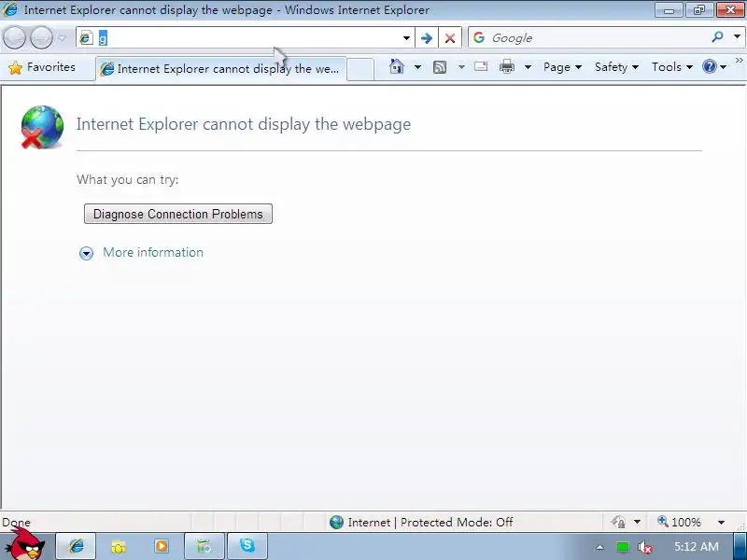Screen dimensions: 747x560
Task: Click the RSS Feeds icon
Action: click(439, 67)
